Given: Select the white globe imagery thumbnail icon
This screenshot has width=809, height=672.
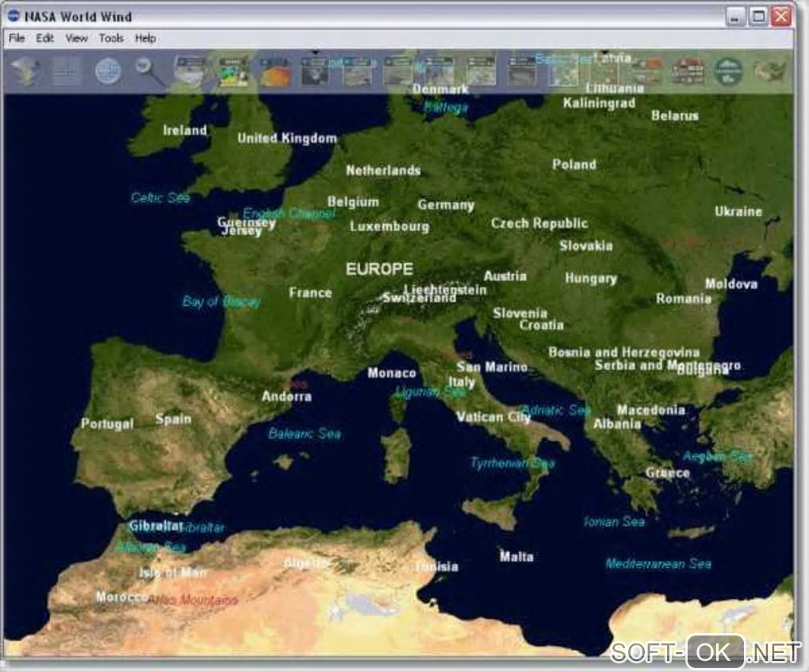Looking at the screenshot, I should [x=190, y=71].
